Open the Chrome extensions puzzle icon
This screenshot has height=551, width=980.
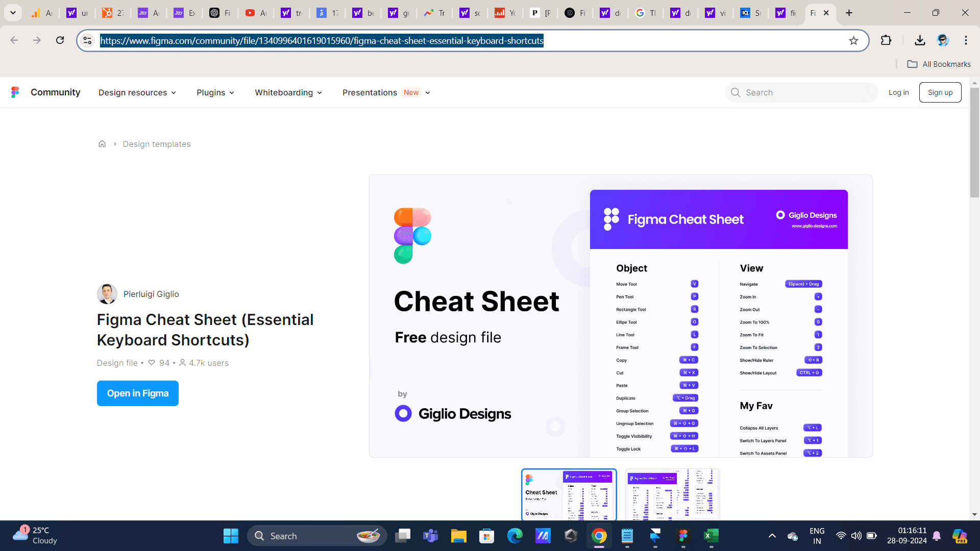[x=886, y=40]
